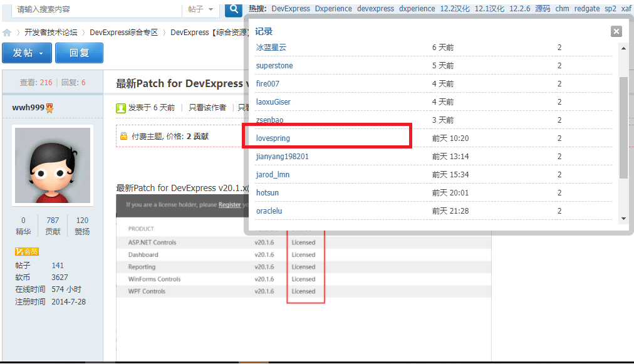Click the records list scroll-down arrow
The height and width of the screenshot is (364, 634).
623,219
